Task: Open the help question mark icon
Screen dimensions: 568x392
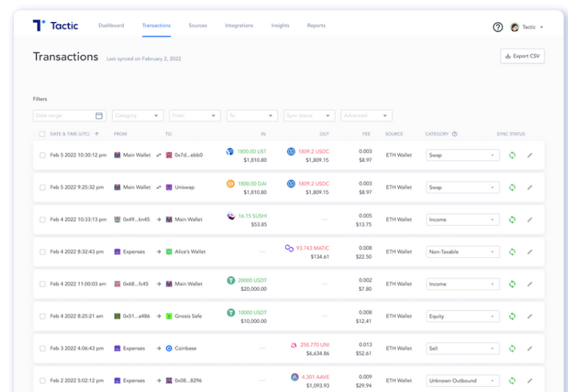Action: tap(498, 27)
